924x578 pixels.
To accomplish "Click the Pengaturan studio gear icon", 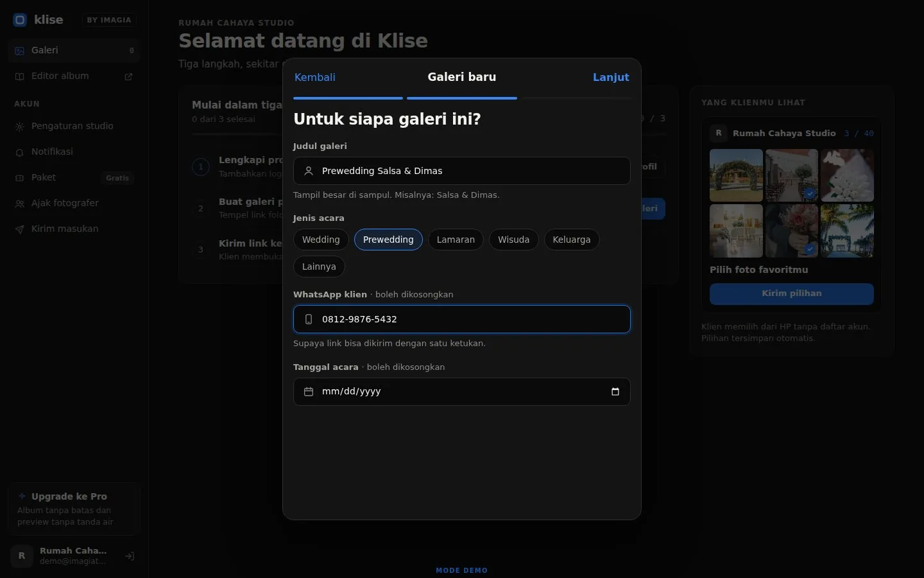I will point(20,127).
